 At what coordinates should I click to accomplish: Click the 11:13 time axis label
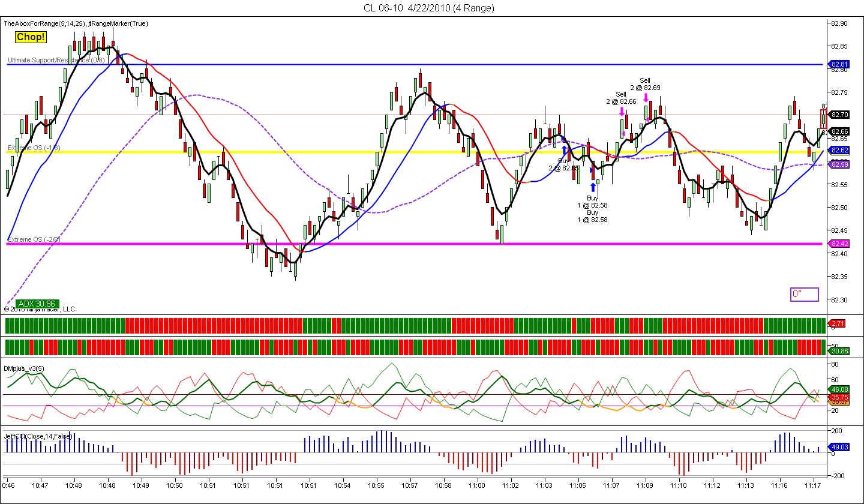click(746, 484)
